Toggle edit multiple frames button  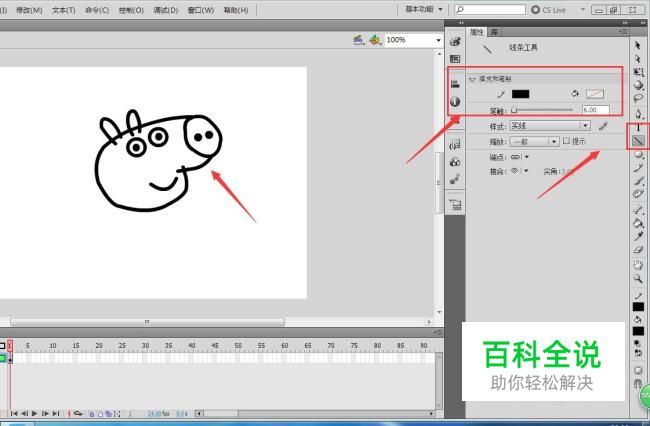108,414
